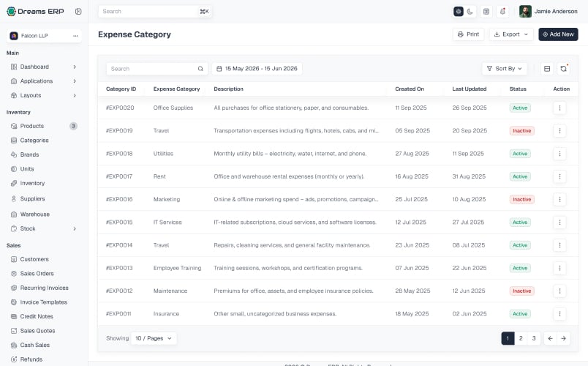Open Falcon LLP three-dot options
588x366 pixels.
point(75,36)
